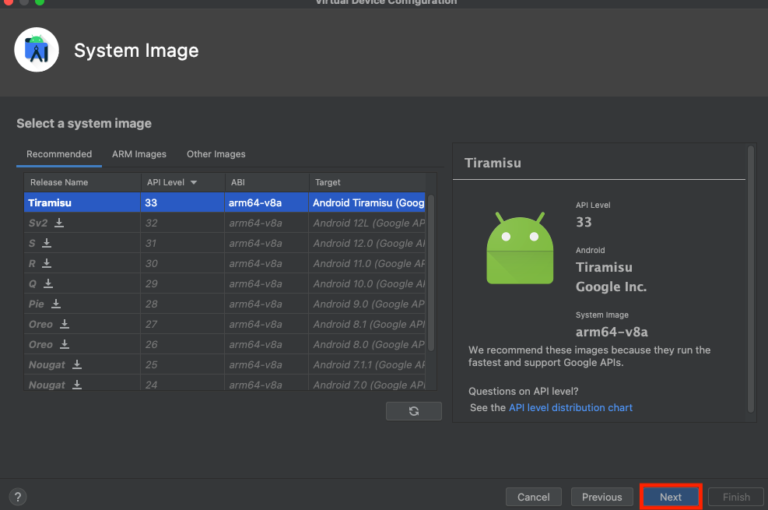Click the Next button
Image resolution: width=768 pixels, height=510 pixels.
coord(671,497)
